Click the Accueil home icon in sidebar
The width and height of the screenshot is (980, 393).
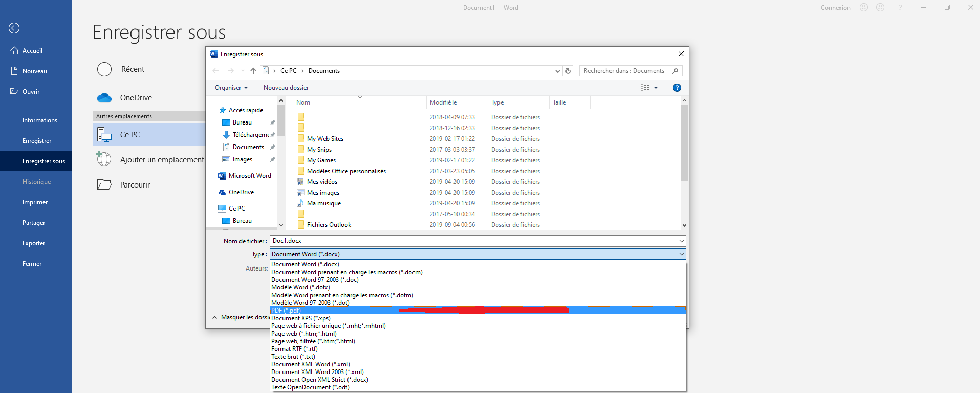tap(14, 50)
